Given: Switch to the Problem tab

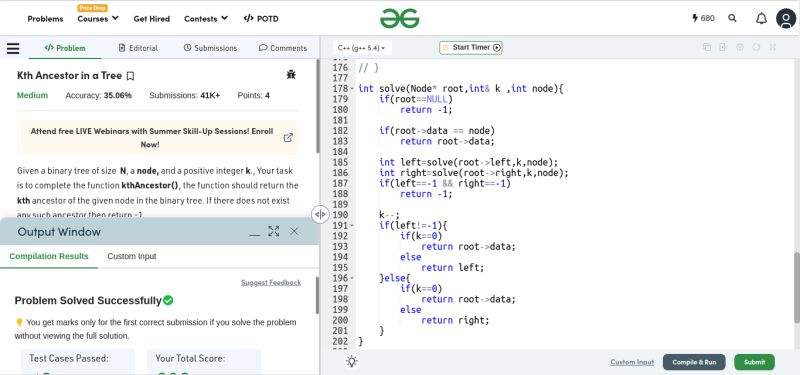Looking at the screenshot, I should tap(65, 48).
